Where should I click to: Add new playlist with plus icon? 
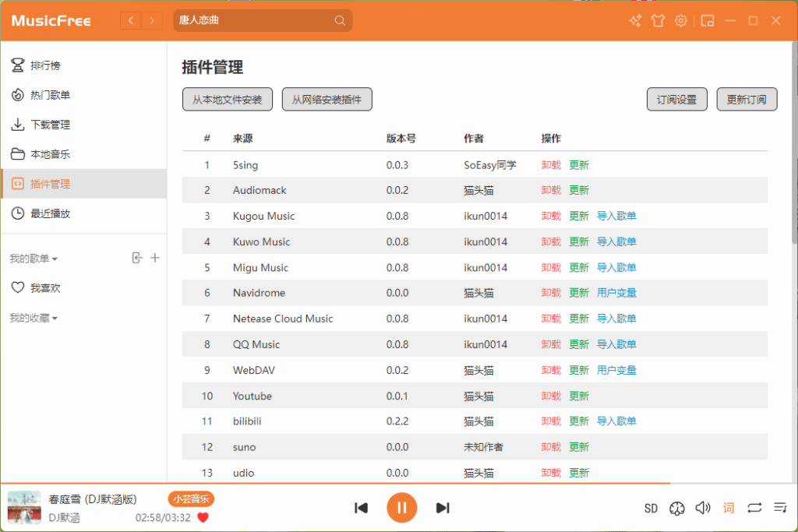155,258
